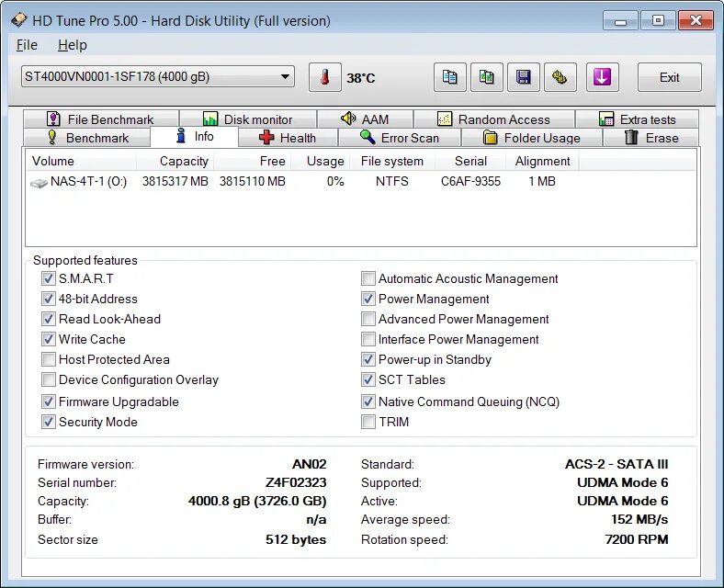This screenshot has height=588, width=724.
Task: Switch to the Erase tab
Action: pos(651,138)
